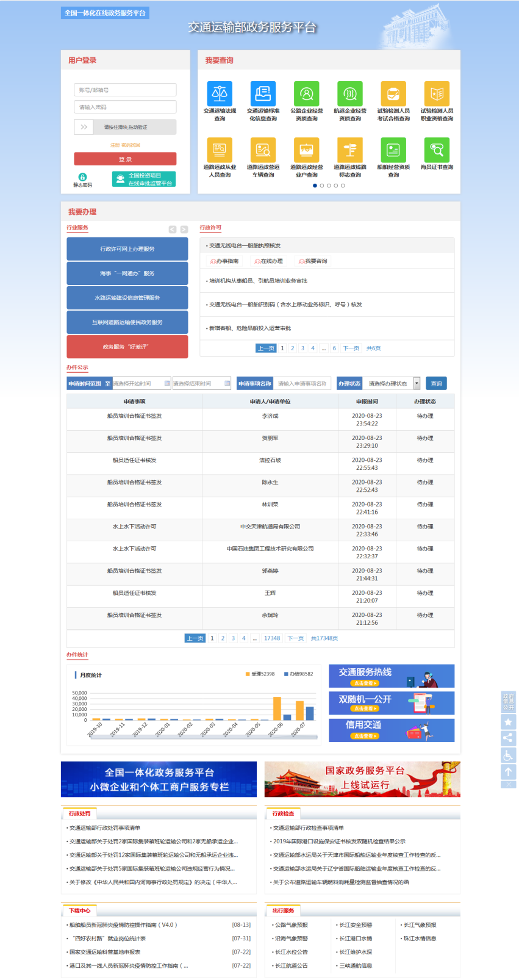Click previous arrow in 行业服务 header

click(173, 229)
